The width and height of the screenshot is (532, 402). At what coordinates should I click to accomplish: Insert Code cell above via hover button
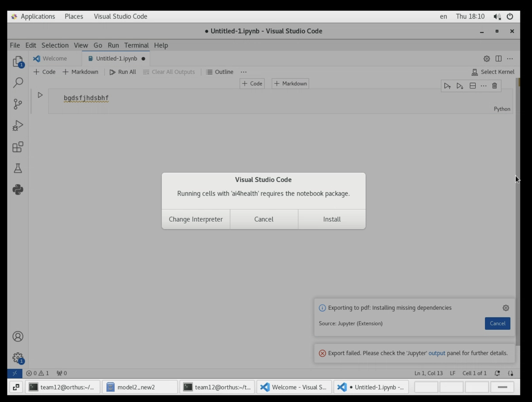click(252, 84)
